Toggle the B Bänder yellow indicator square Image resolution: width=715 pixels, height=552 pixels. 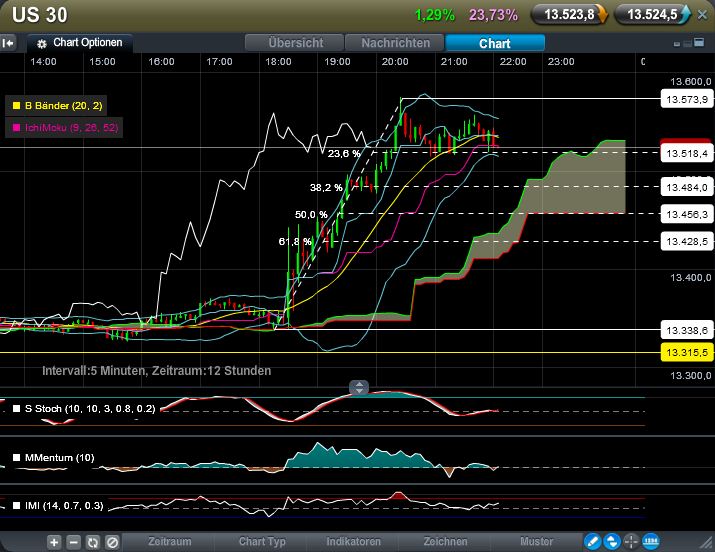coord(16,106)
